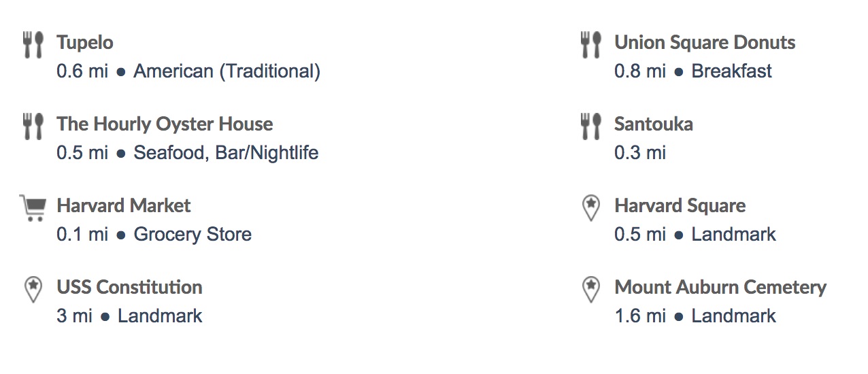Open The Hourly Oyster House title

165,124
